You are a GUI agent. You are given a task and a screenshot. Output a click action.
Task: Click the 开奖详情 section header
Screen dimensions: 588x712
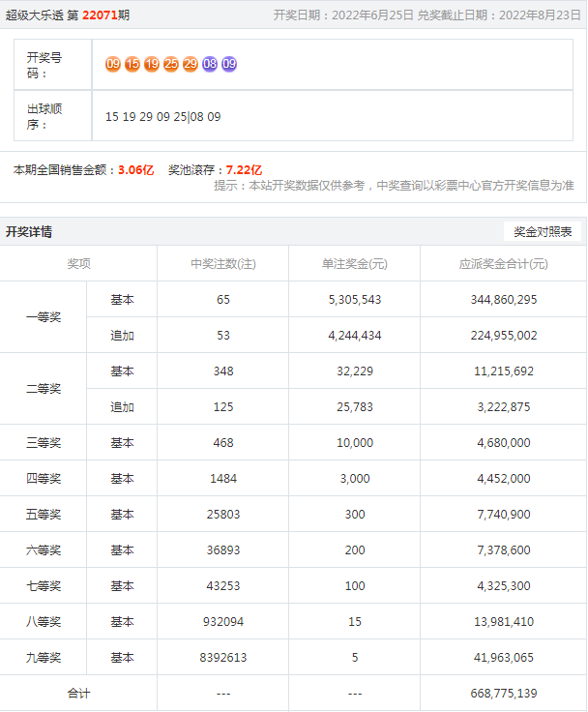click(29, 232)
